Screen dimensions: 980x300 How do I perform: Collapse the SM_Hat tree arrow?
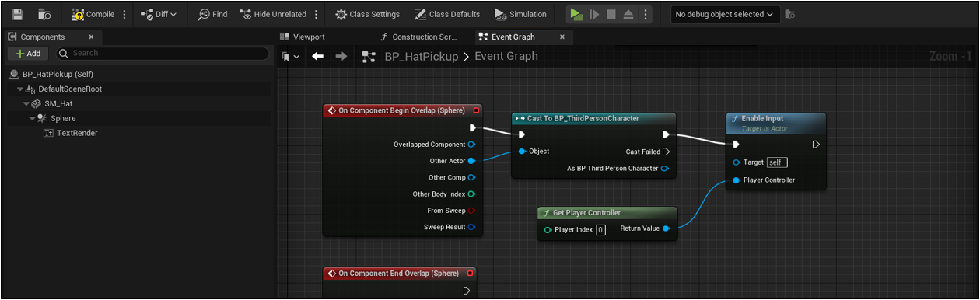click(x=26, y=103)
